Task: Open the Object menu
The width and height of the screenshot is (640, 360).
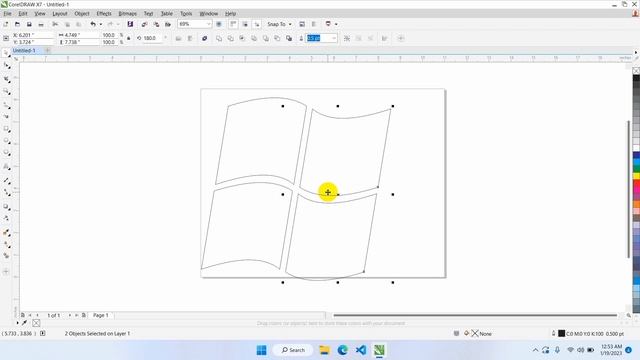Action: (82, 13)
